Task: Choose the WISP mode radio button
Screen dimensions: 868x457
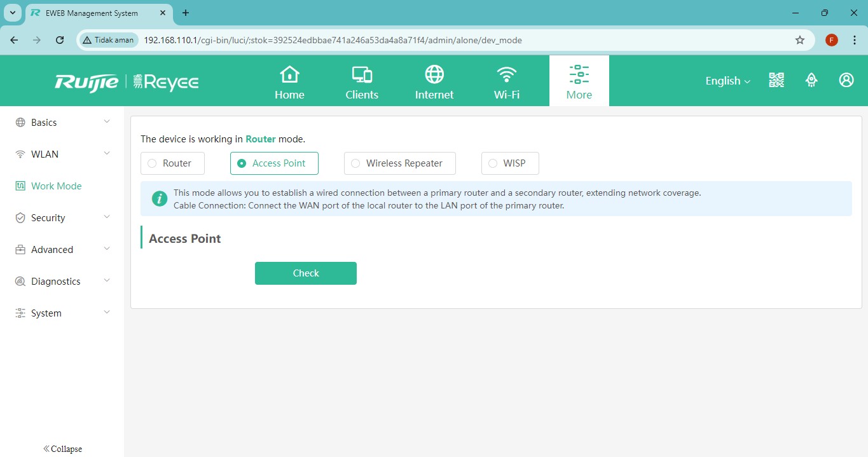Action: tap(493, 163)
